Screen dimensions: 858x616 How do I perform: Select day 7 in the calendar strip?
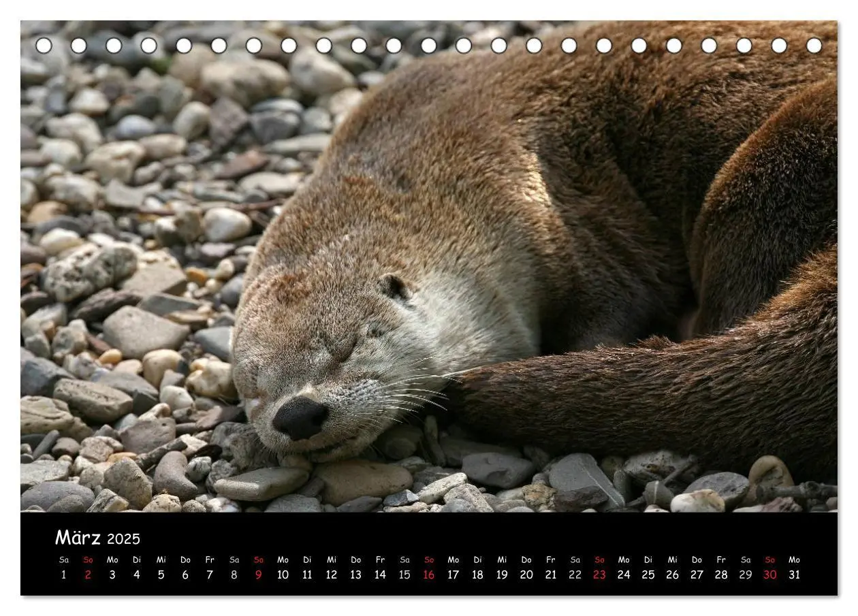[210, 574]
